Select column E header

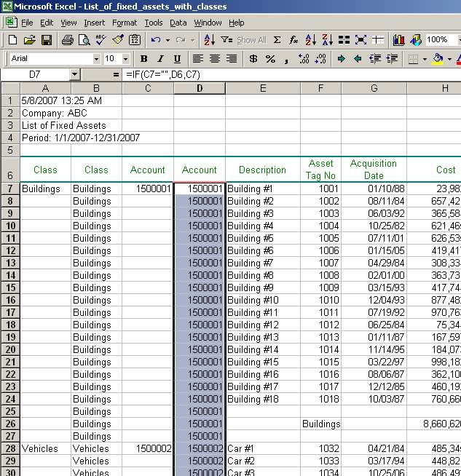point(263,88)
